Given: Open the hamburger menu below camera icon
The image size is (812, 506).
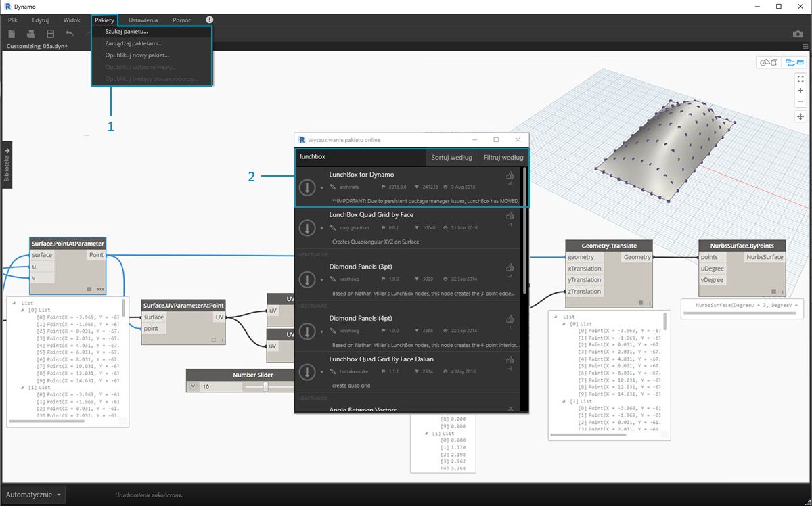Looking at the screenshot, I should tap(806, 47).
